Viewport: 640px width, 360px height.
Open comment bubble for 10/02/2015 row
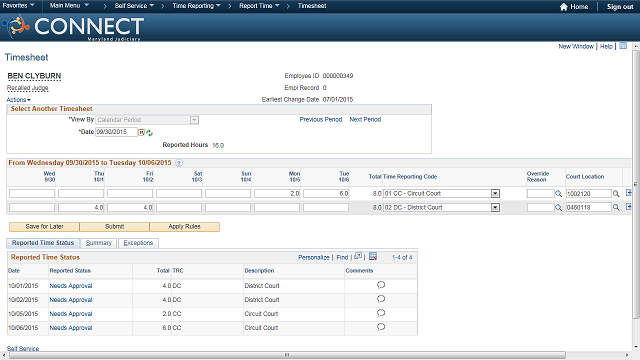[x=381, y=299]
